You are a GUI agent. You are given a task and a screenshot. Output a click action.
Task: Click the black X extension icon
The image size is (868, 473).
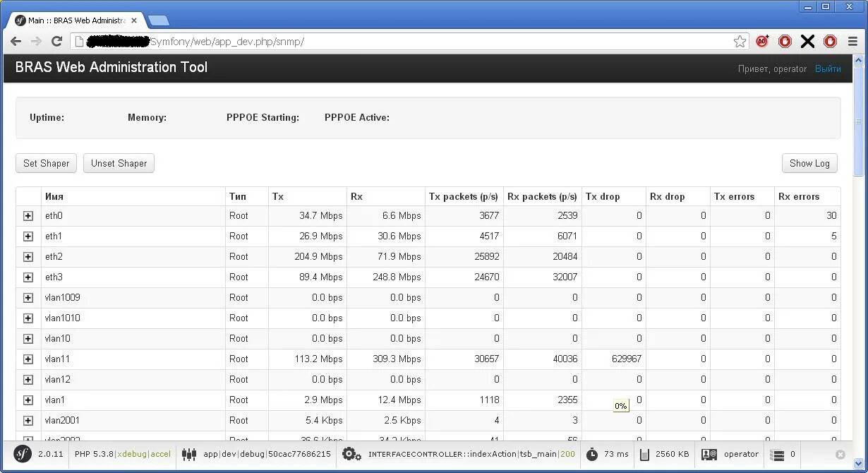(807, 42)
